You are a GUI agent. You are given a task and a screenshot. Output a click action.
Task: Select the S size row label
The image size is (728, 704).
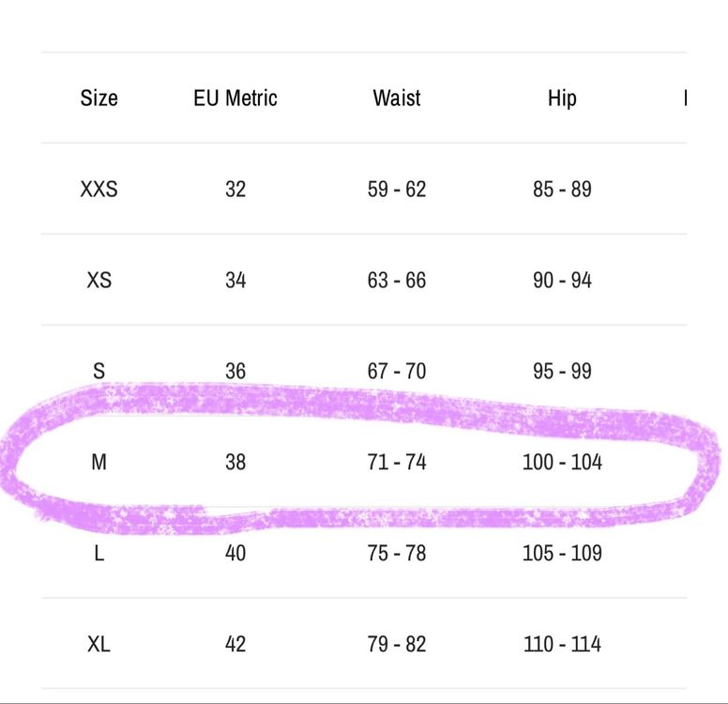click(99, 372)
